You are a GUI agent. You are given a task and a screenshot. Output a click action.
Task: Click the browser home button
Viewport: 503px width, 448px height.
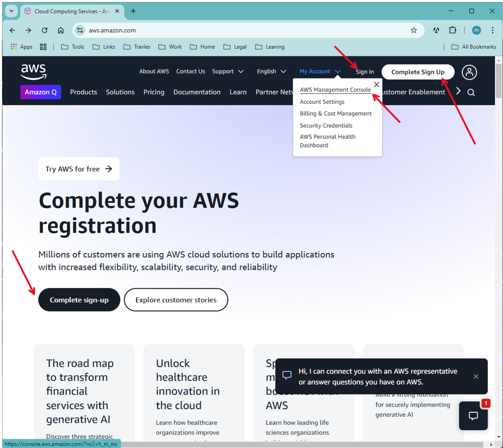coord(61,30)
